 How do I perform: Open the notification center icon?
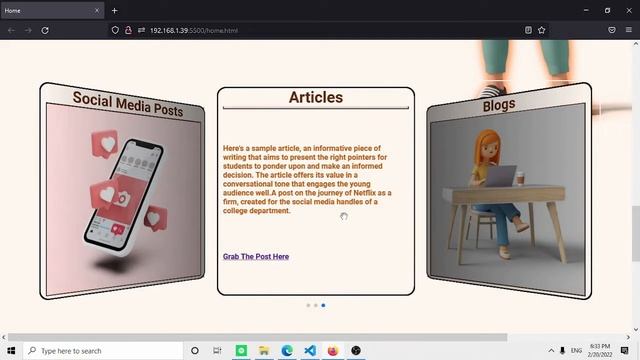point(624,351)
